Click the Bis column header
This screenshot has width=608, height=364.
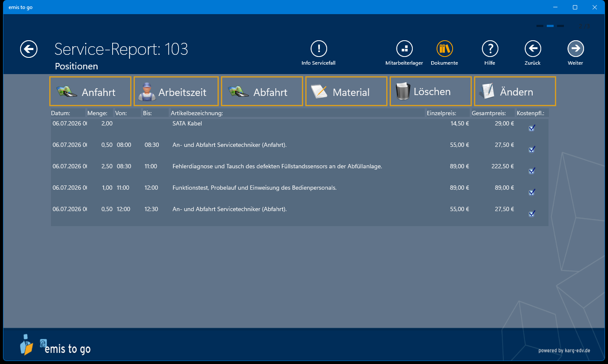pyautogui.click(x=155, y=113)
